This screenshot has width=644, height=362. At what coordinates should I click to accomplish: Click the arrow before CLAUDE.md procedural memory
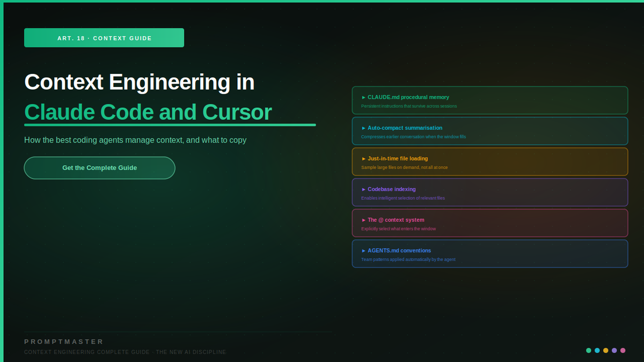(x=363, y=97)
